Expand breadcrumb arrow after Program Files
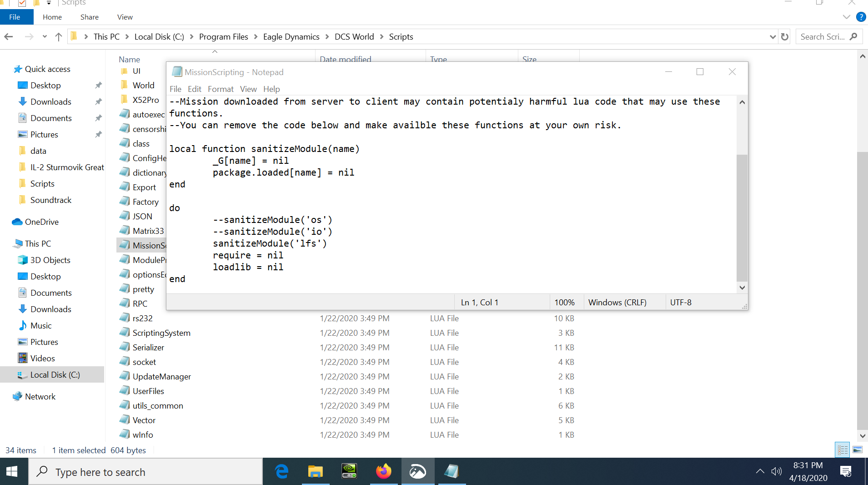 [x=256, y=37]
